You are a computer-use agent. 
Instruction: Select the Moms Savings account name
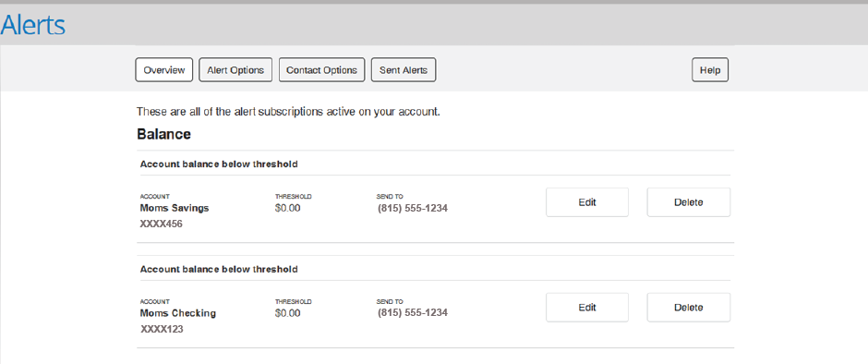point(175,209)
